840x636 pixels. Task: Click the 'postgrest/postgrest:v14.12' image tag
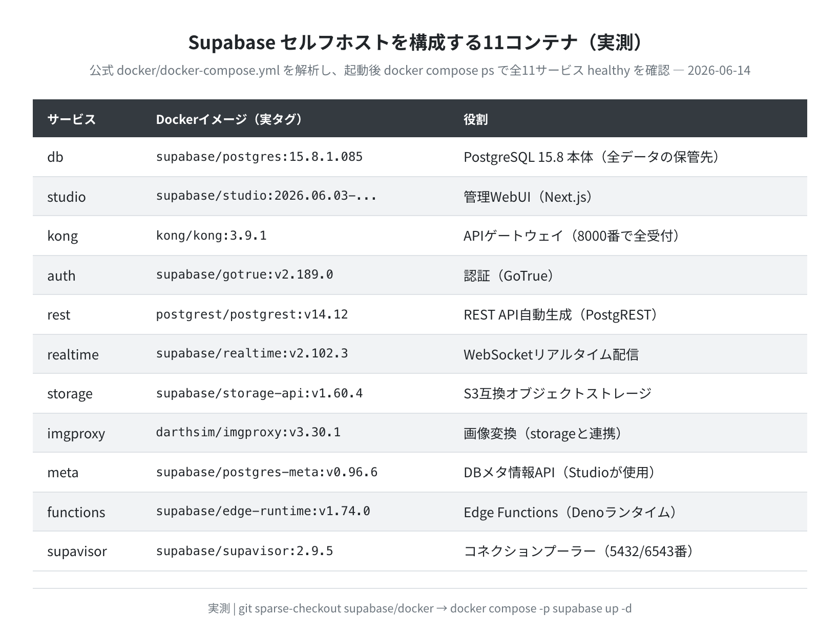(x=252, y=314)
